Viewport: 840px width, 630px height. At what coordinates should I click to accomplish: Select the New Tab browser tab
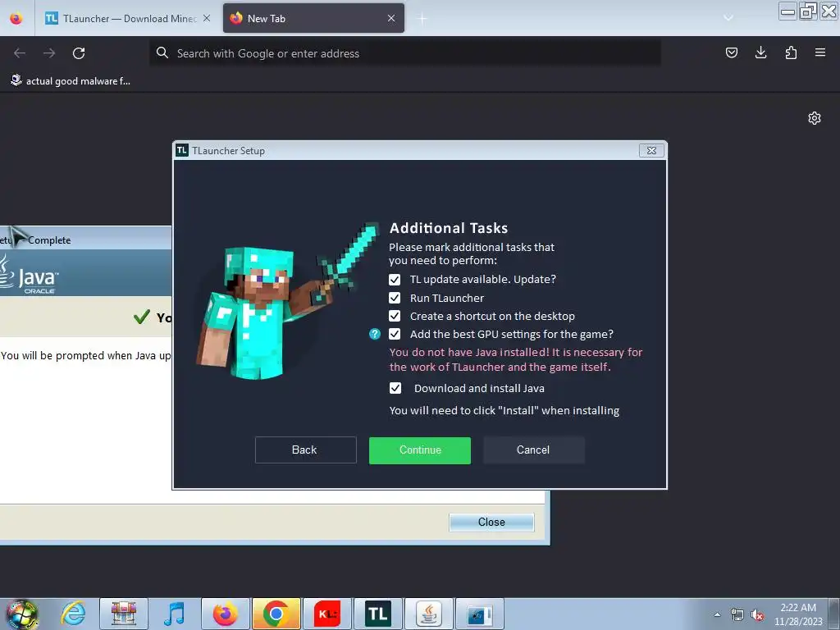point(313,19)
